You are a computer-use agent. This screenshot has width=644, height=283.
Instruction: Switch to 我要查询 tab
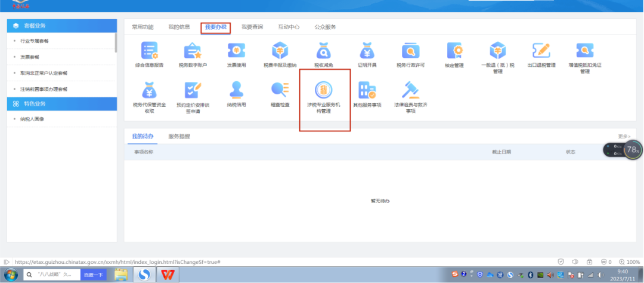pyautogui.click(x=252, y=27)
